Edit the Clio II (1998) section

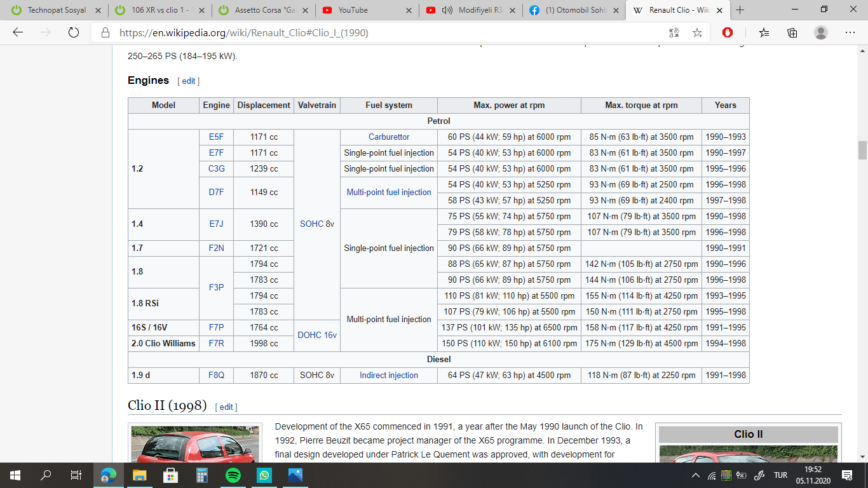point(226,407)
